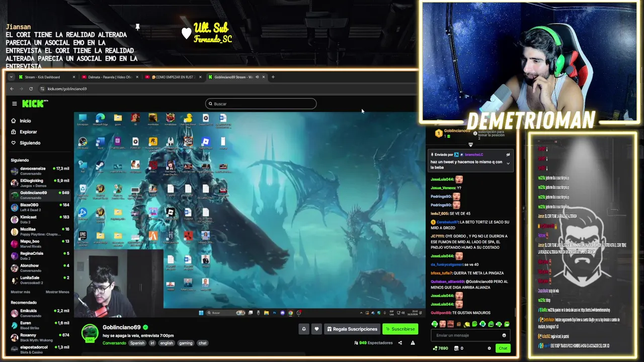The height and width of the screenshot is (362, 644).
Task: Open the chat gift shop icon
Action: [x=456, y=348]
